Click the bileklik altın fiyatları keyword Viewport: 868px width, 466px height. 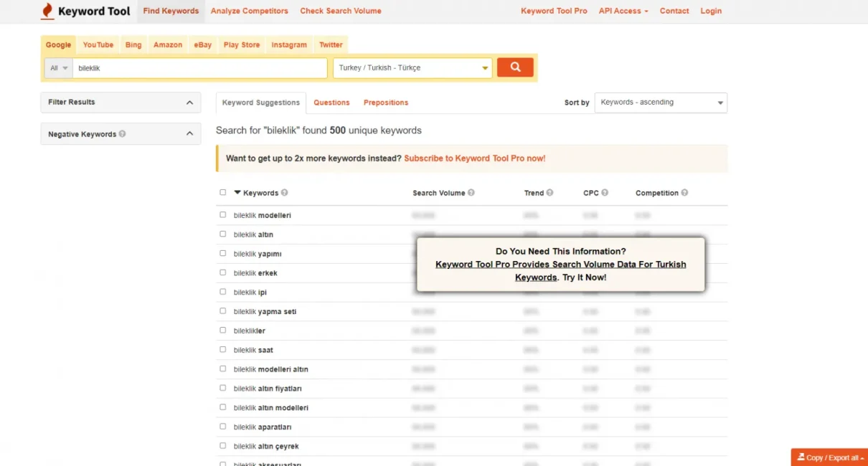(x=268, y=389)
